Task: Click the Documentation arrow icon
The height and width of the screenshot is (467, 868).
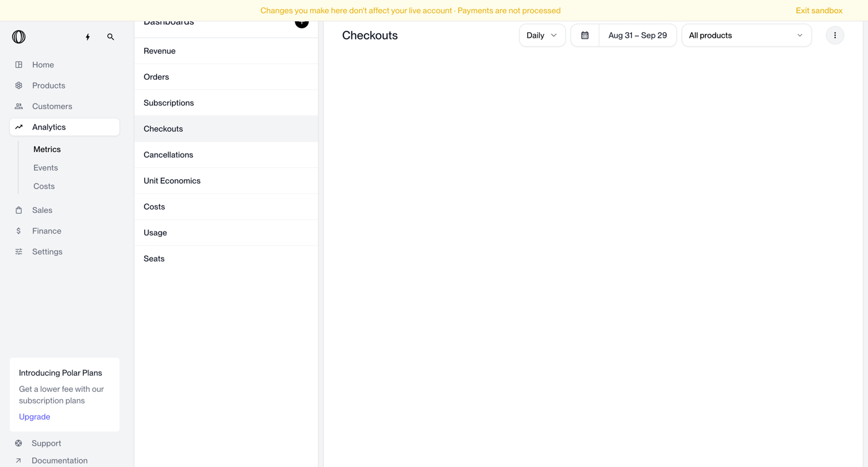Action: [x=19, y=460]
